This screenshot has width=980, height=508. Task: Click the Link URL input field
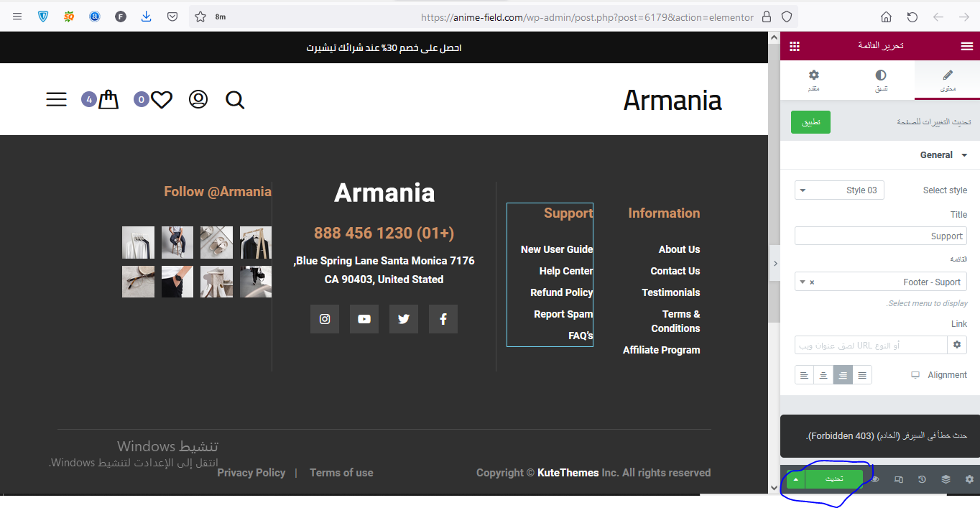pos(871,345)
